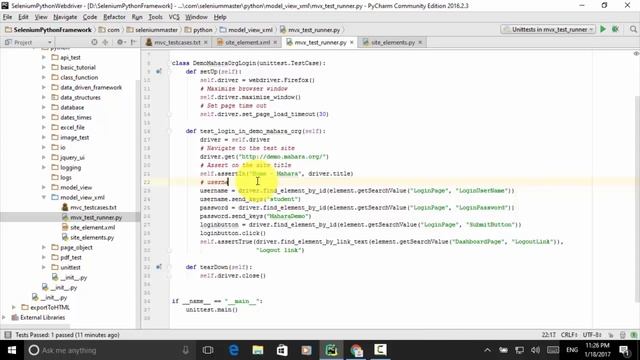The width and height of the screenshot is (640, 360).
Task: Open Project view selector dropdown
Action: tap(29, 42)
